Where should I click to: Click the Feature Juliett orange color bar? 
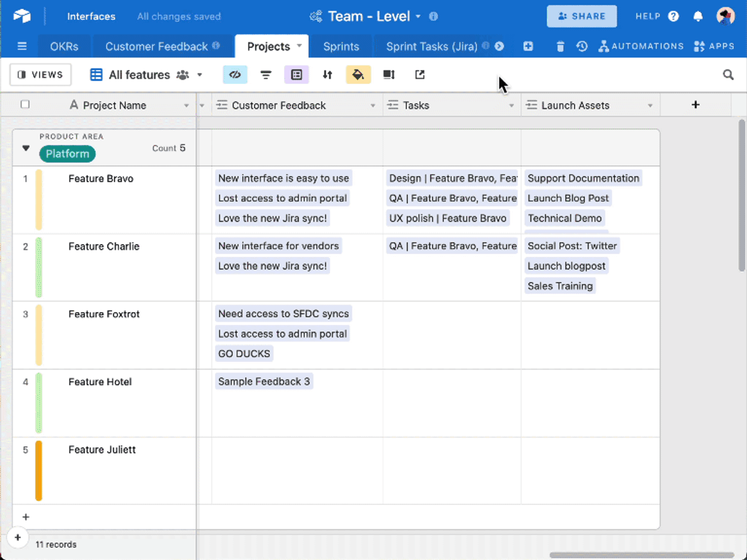click(39, 470)
